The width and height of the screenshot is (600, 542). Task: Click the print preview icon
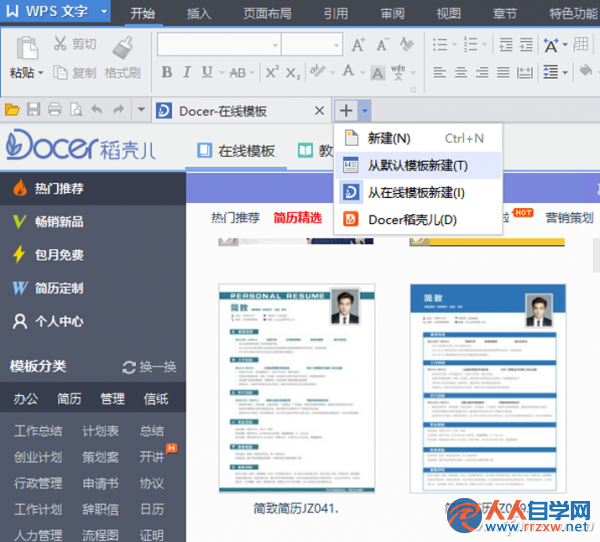click(76, 110)
